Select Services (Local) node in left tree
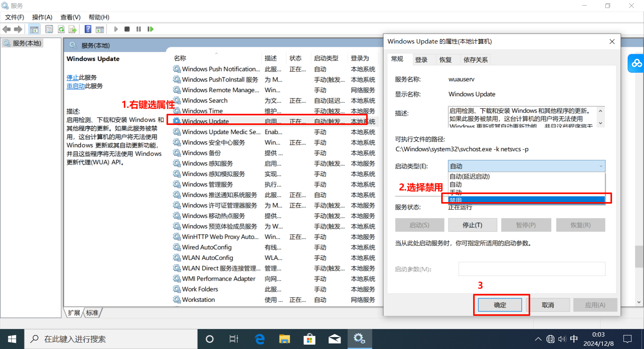Screen dimensions: 644x349 click(x=23, y=43)
